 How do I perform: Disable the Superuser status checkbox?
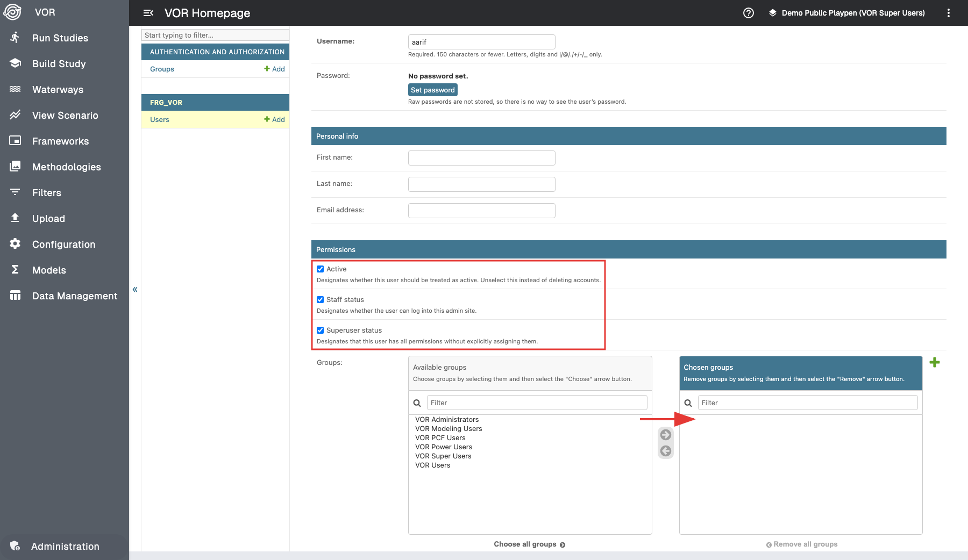[x=320, y=331]
